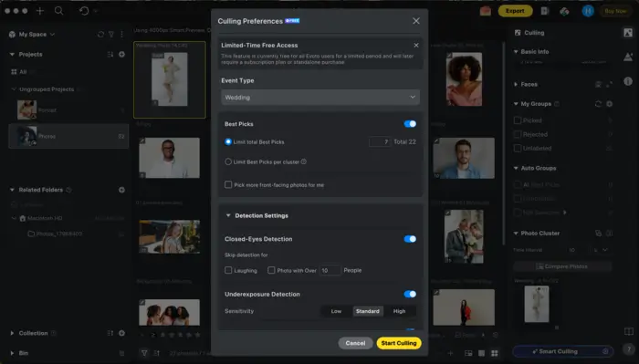639x364 pixels.
Task: Open My Groups settings gear icon
Action: click(609, 104)
